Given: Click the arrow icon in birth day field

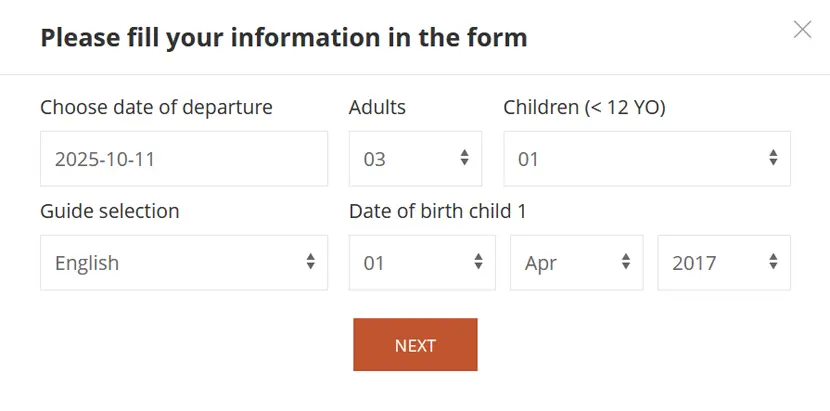Looking at the screenshot, I should click(x=478, y=262).
